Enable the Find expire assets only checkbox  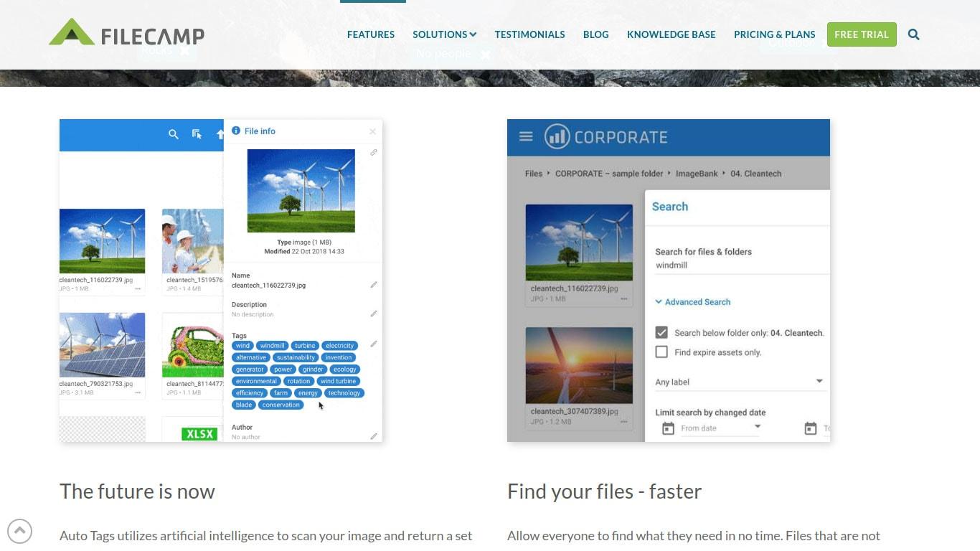click(x=661, y=352)
